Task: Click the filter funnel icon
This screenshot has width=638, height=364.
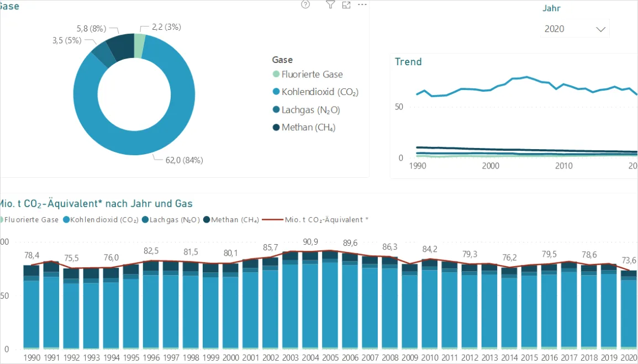Action: click(330, 4)
